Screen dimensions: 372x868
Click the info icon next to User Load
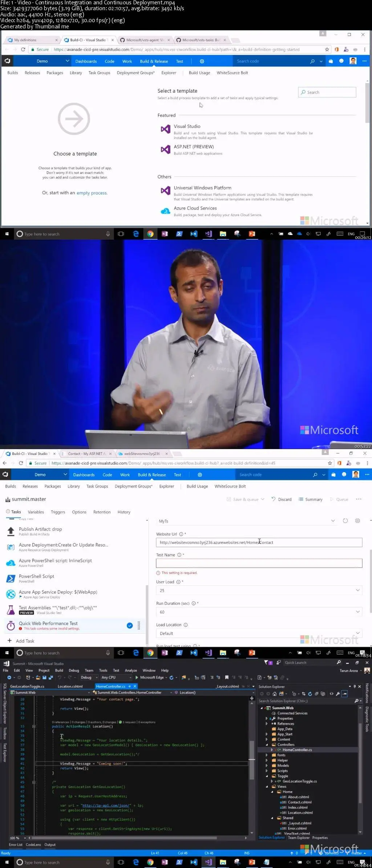tap(178, 582)
